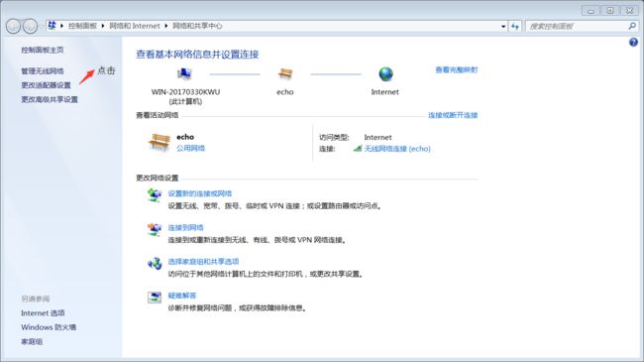Open 控制面板主页 in sidebar
The height and width of the screenshot is (362, 644).
pos(43,50)
